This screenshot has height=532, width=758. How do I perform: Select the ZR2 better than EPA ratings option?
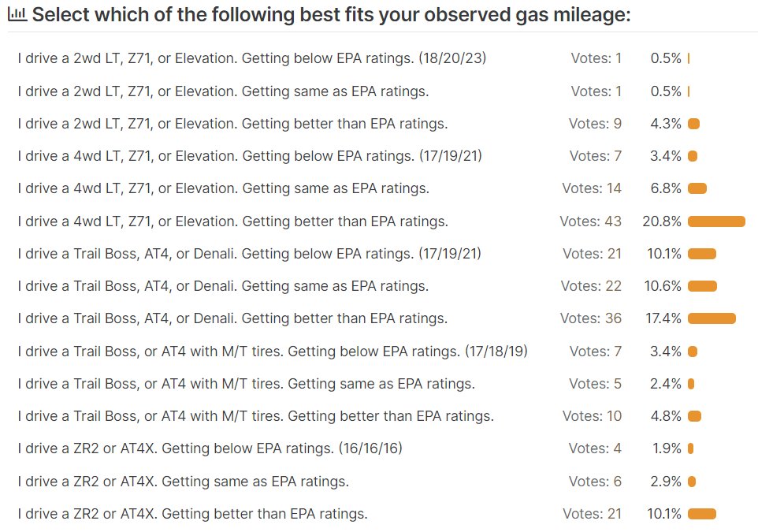tap(192, 514)
